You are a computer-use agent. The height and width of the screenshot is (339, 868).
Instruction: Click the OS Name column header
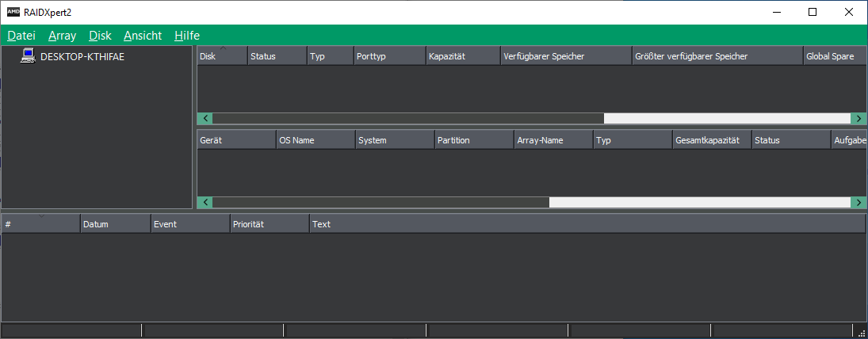tap(315, 140)
